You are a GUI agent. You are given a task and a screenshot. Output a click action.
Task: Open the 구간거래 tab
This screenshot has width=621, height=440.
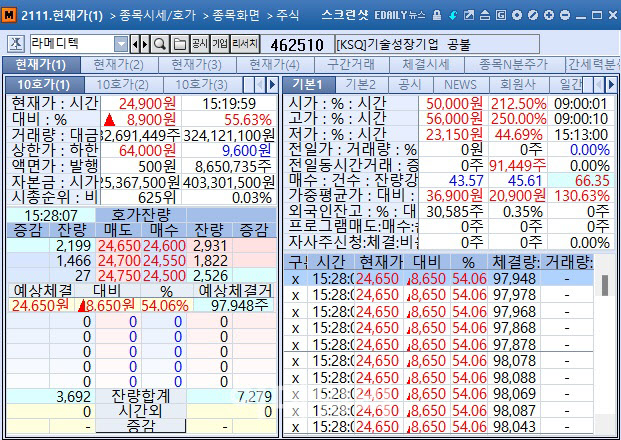(x=351, y=65)
